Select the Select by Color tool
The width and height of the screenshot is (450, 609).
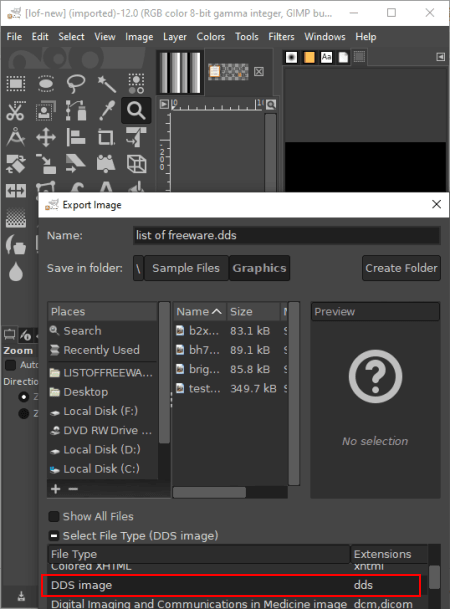click(136, 84)
